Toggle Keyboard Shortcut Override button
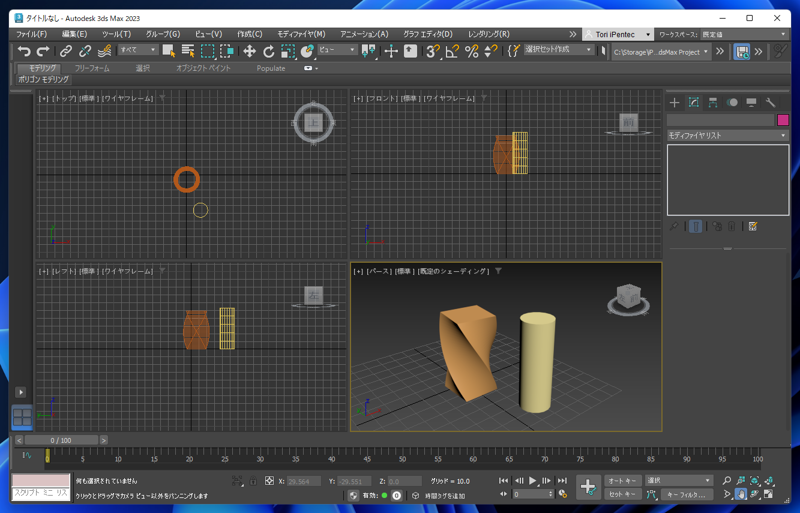 [410, 51]
